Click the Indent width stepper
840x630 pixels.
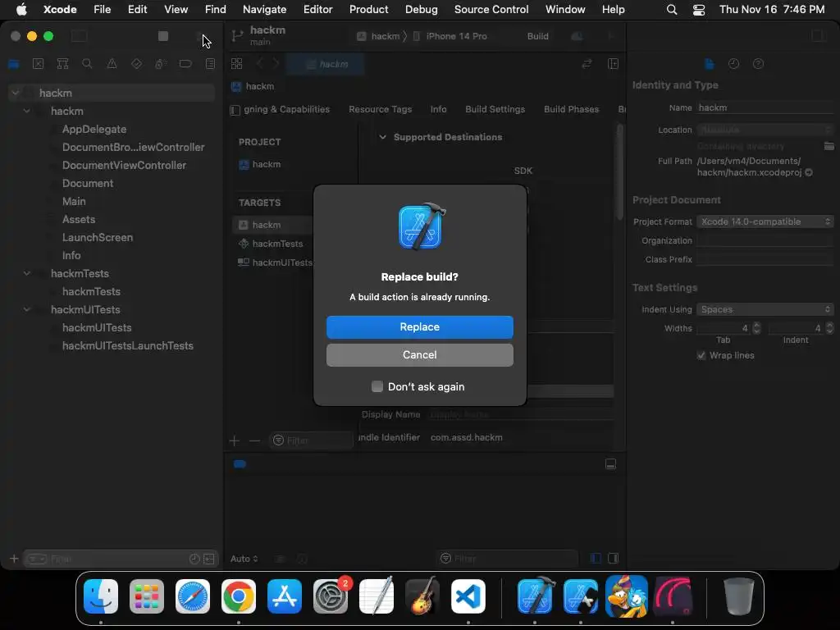click(829, 328)
